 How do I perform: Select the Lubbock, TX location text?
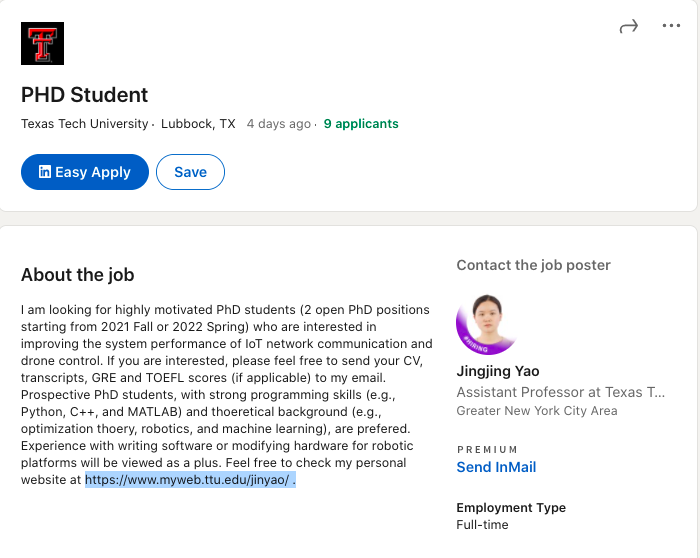click(198, 124)
